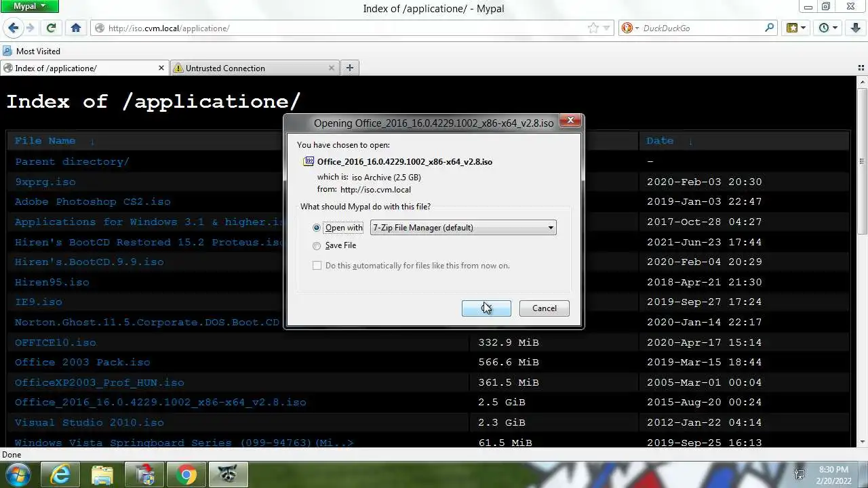This screenshot has height=488, width=868.
Task: Open Office 2003 Pack.iso link
Action: [x=83, y=362]
